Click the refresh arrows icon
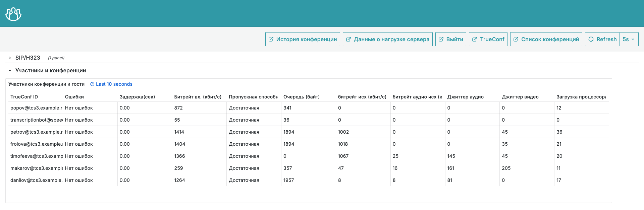The image size is (644, 210). point(591,39)
